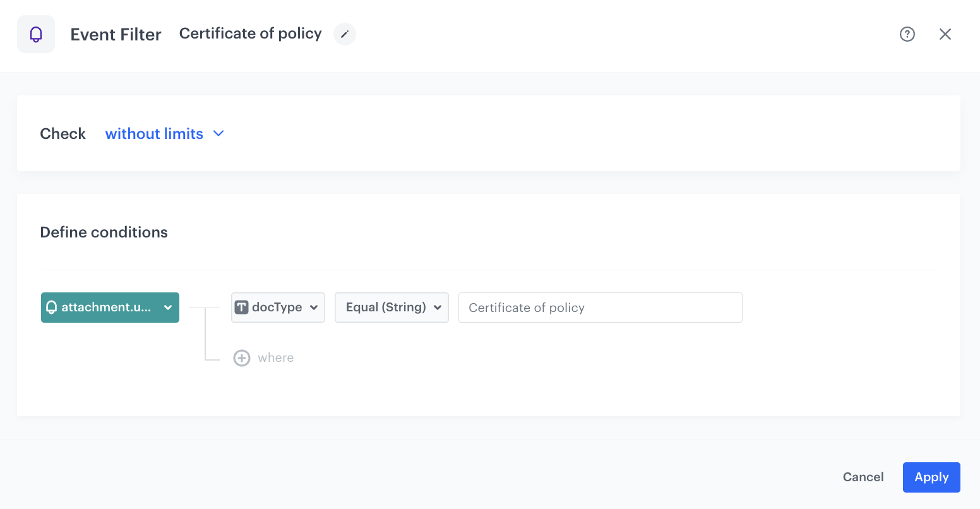Screen dimensions: 980x509
Task: Open the green attachment event dropdown
Action: click(x=110, y=308)
